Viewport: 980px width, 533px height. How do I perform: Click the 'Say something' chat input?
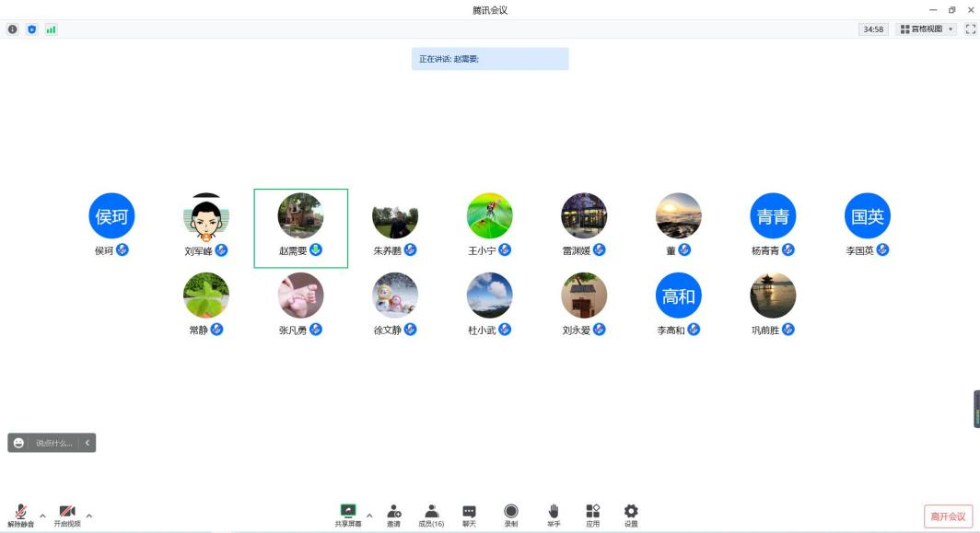53,443
